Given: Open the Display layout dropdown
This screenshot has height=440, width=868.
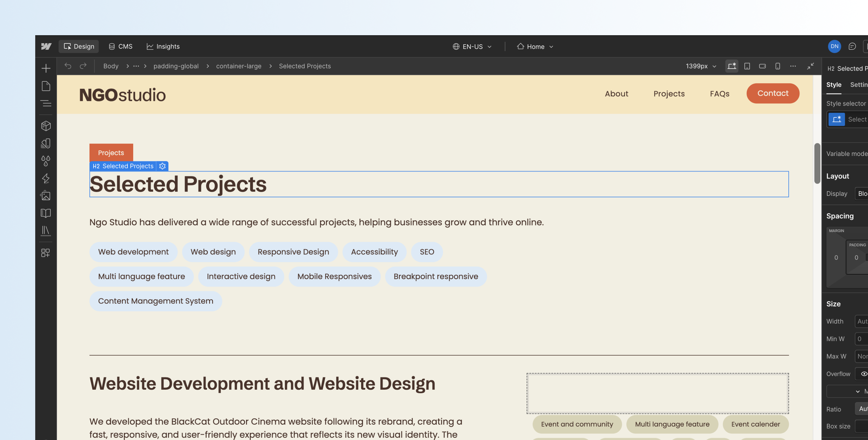Looking at the screenshot, I should 862,194.
